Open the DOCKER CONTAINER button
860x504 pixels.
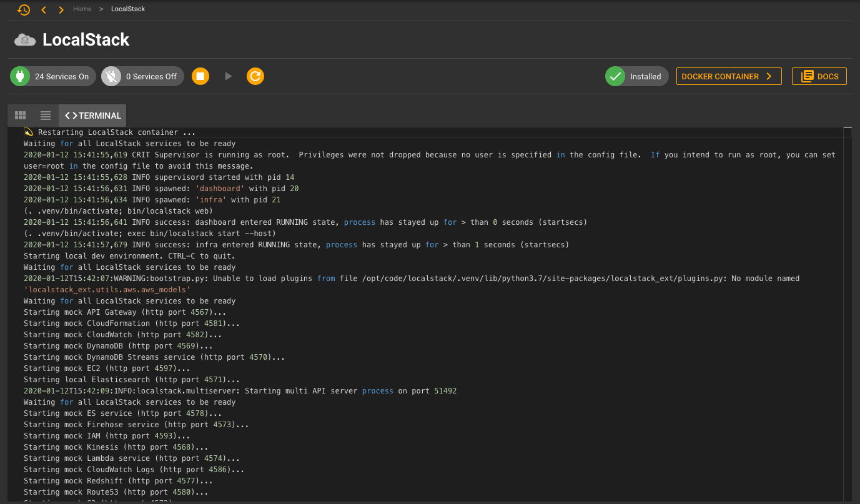pos(729,76)
